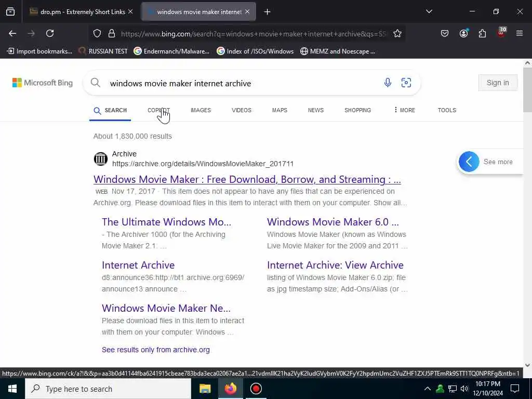Open extension icon showing badge 30
This screenshot has width=532, height=399.
point(501,33)
